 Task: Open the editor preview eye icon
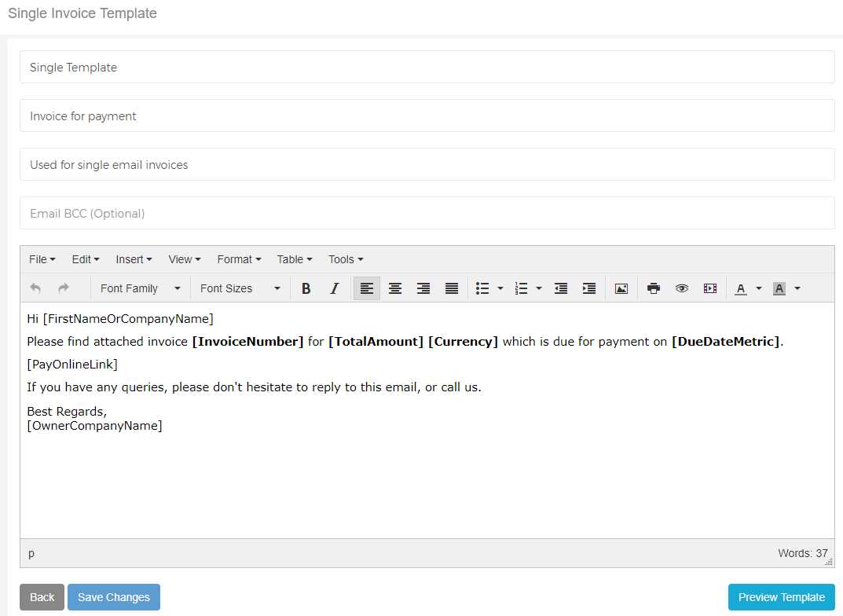(x=682, y=288)
